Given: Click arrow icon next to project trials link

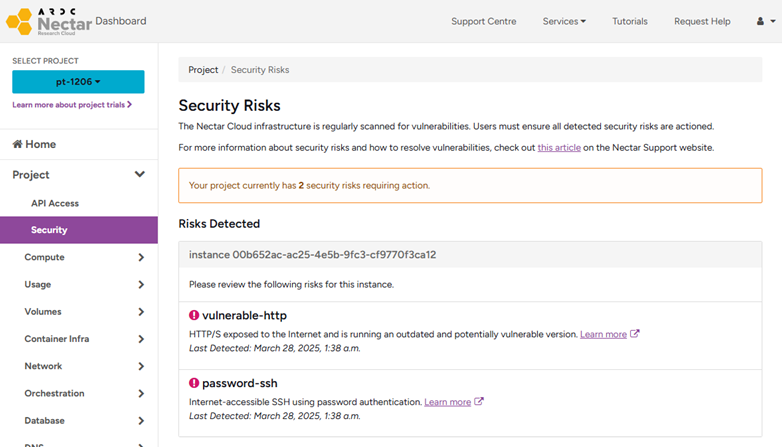Looking at the screenshot, I should click(130, 104).
